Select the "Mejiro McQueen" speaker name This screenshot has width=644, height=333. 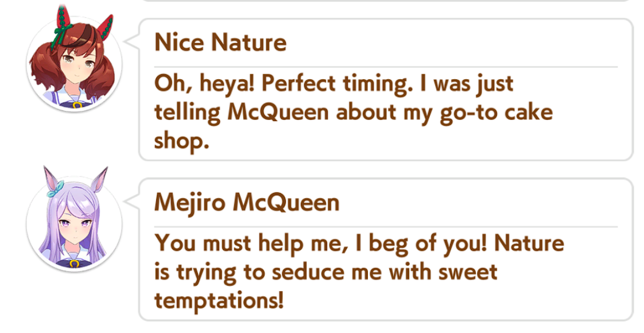(247, 202)
